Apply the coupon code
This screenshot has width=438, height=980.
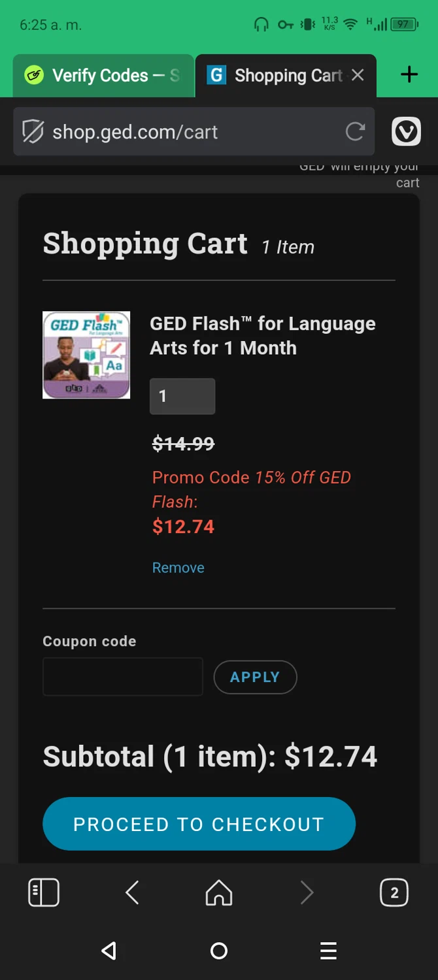coord(255,677)
